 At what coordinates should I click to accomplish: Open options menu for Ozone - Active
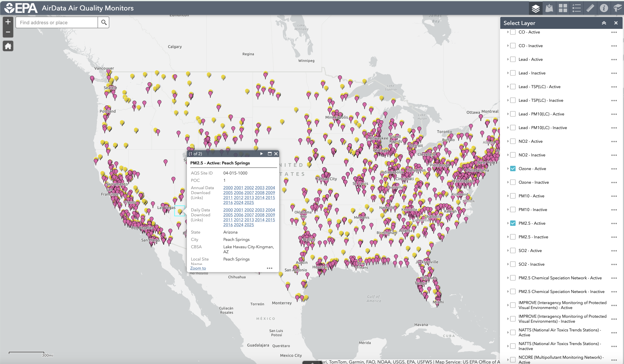(x=614, y=169)
